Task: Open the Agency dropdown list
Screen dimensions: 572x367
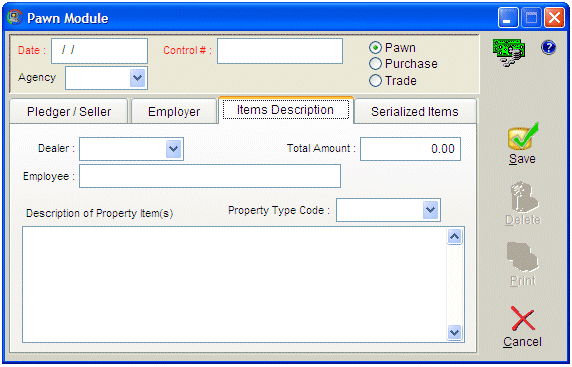Action: 138,78
